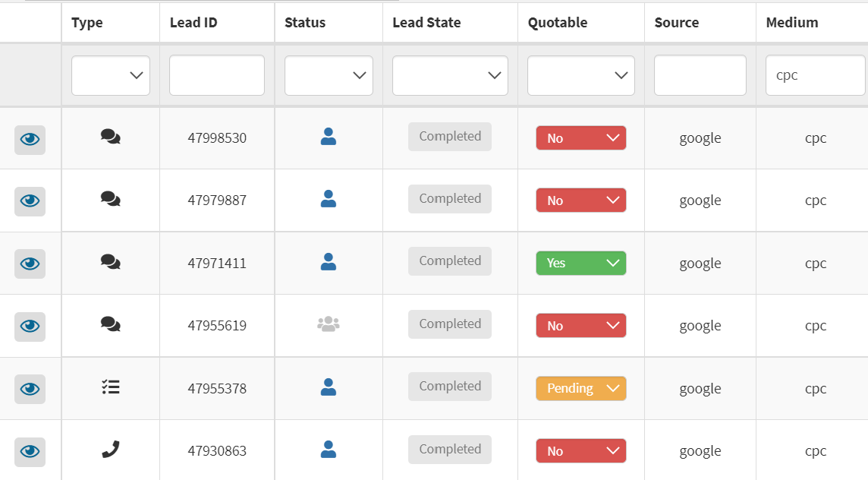
Task: Click Completed state badge for lead 47998530
Action: pyautogui.click(x=450, y=137)
